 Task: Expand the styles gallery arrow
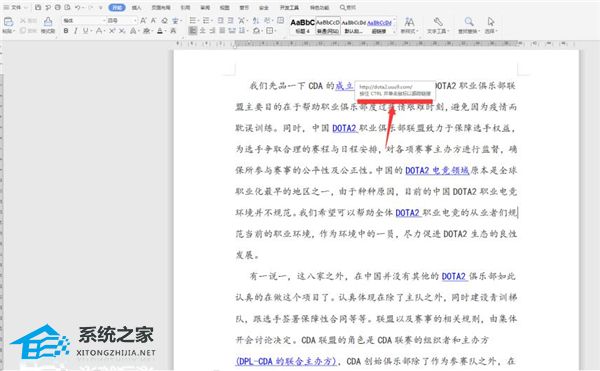(x=394, y=31)
